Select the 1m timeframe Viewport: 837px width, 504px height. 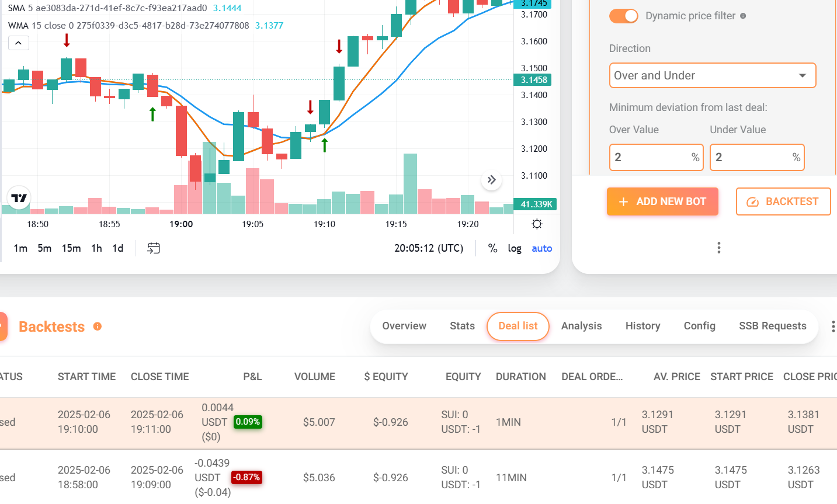(x=20, y=248)
